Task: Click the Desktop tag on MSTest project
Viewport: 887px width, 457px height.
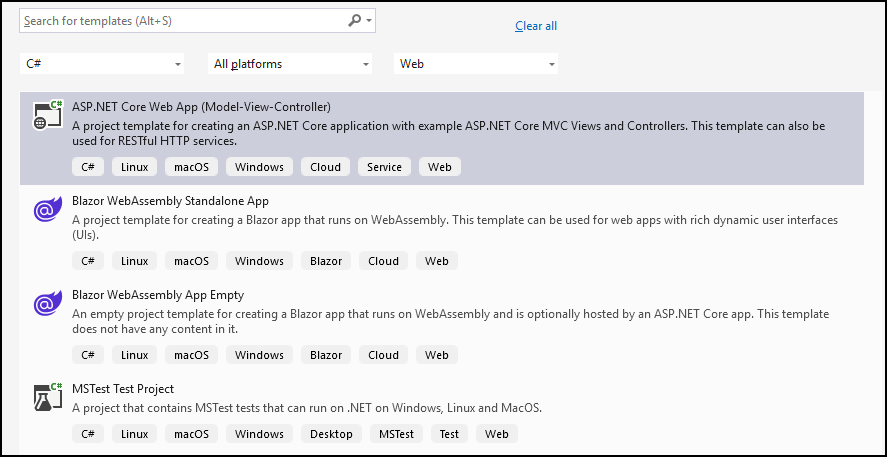Action: pos(331,434)
